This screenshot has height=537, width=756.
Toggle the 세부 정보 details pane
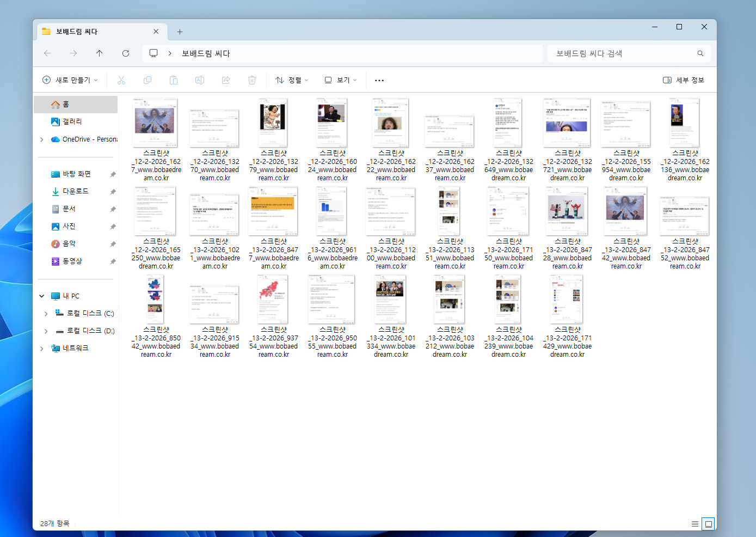click(684, 80)
